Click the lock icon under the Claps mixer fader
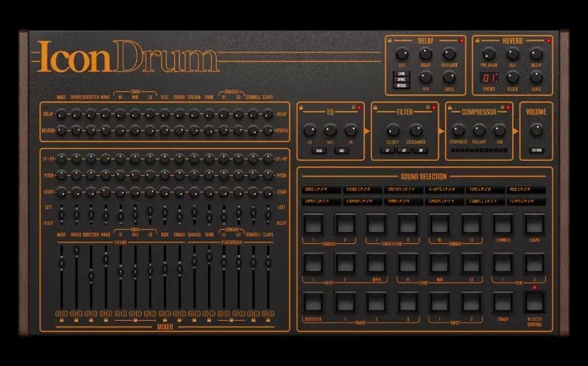The image size is (588, 366). pyautogui.click(x=267, y=320)
